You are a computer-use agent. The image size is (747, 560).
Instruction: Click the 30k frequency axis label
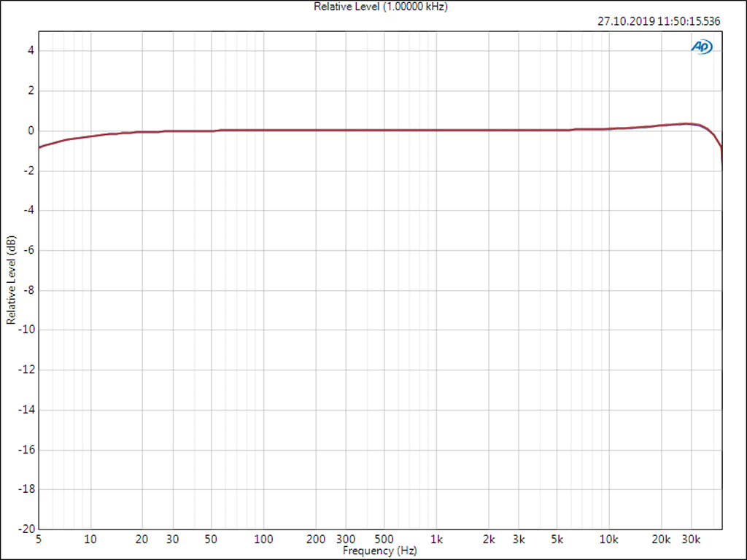(x=691, y=540)
